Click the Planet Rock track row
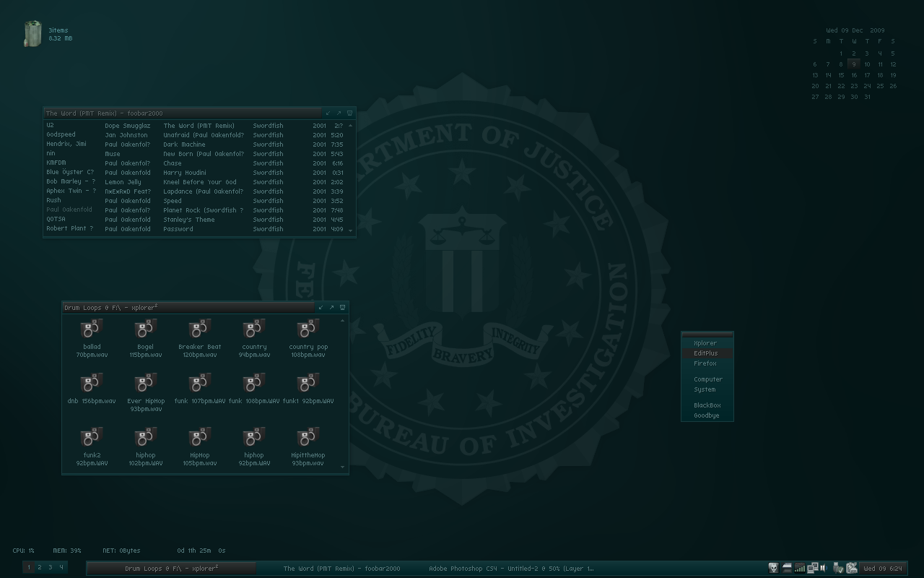Screen dimensions: 924x578 (x=195, y=210)
